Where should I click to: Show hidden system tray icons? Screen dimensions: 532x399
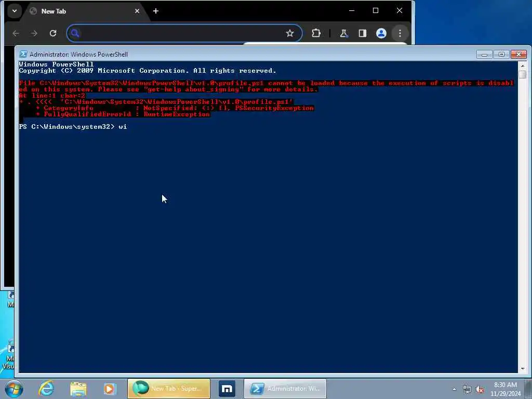(x=454, y=389)
